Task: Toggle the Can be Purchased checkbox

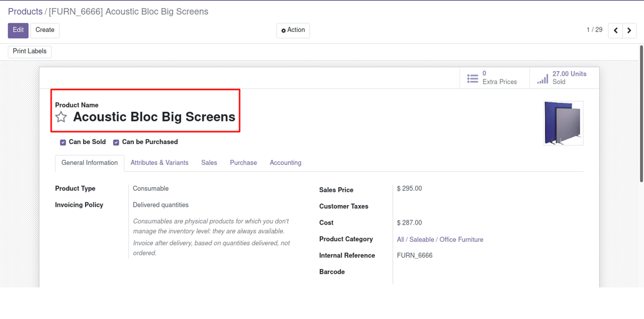Action: pyautogui.click(x=116, y=142)
